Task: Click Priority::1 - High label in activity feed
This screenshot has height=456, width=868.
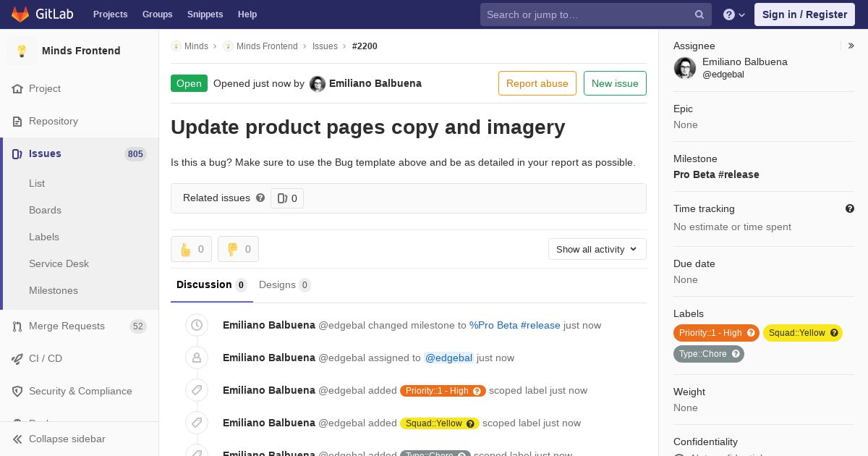Action: click(443, 391)
